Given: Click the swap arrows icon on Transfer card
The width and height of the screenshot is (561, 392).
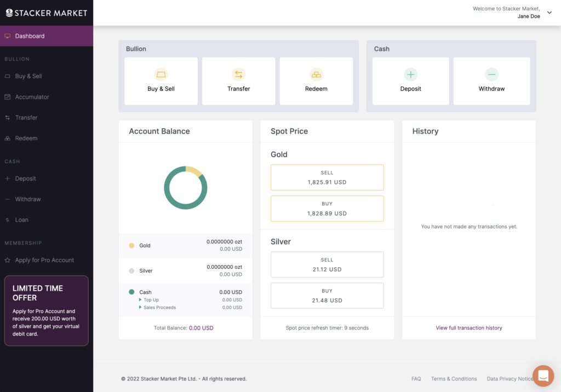Looking at the screenshot, I should (239, 74).
